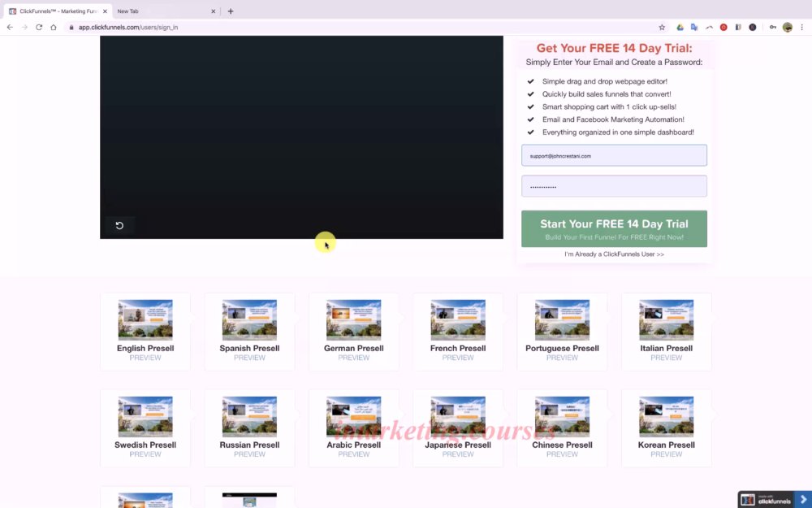Screen dimensions: 812x508
Task: Click the ClickFunnels badge arrow
Action: click(x=803, y=500)
